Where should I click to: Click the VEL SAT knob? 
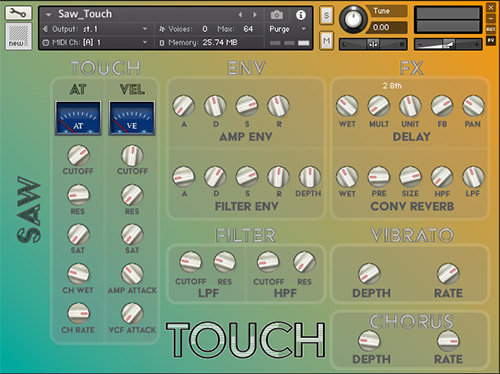tap(132, 234)
